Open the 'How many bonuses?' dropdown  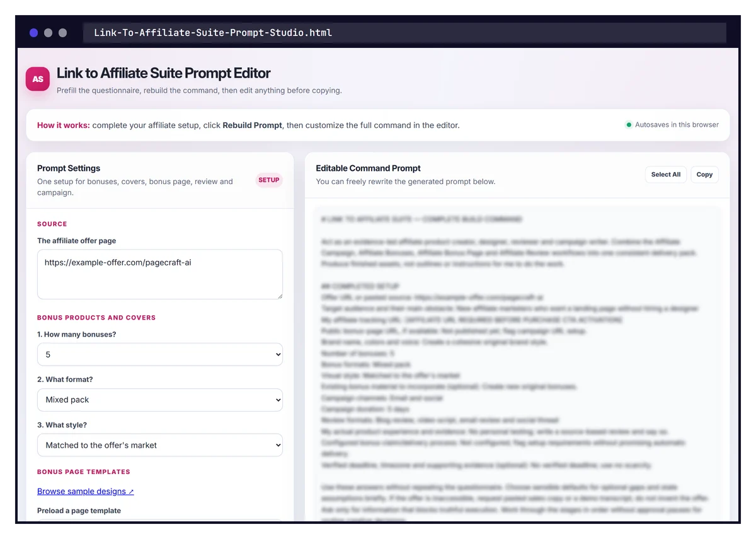pos(160,354)
